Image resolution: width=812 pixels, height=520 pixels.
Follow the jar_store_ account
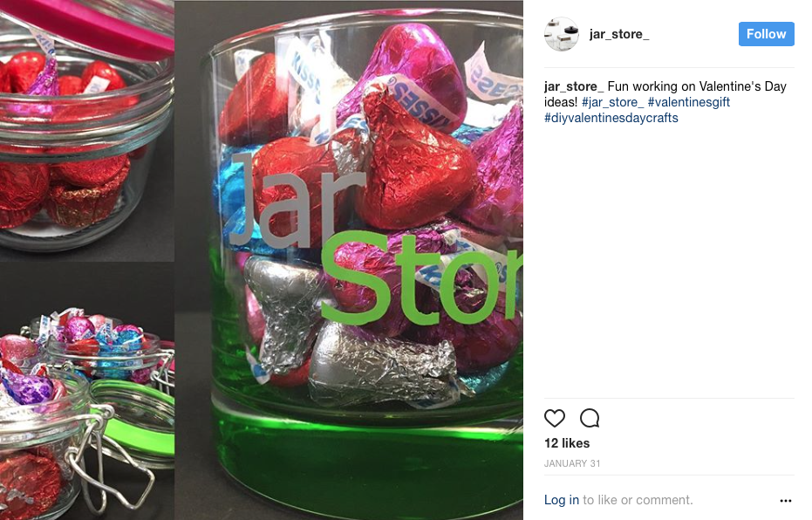click(766, 34)
